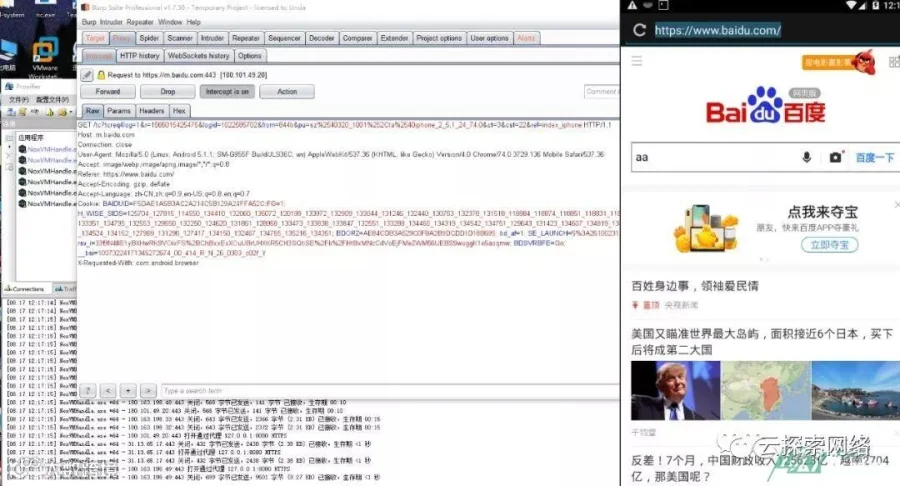The height and width of the screenshot is (486, 900).
Task: Open the WebSockets history sub-tab
Action: pos(199,56)
